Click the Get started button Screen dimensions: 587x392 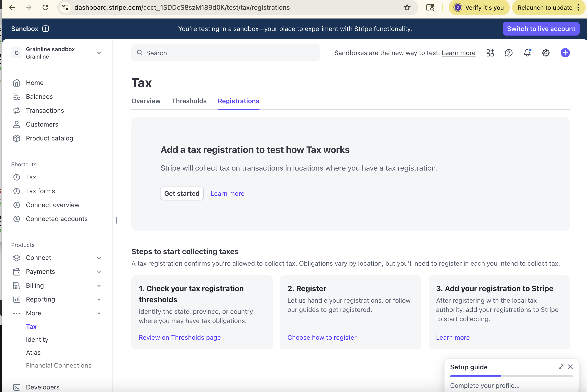click(182, 193)
